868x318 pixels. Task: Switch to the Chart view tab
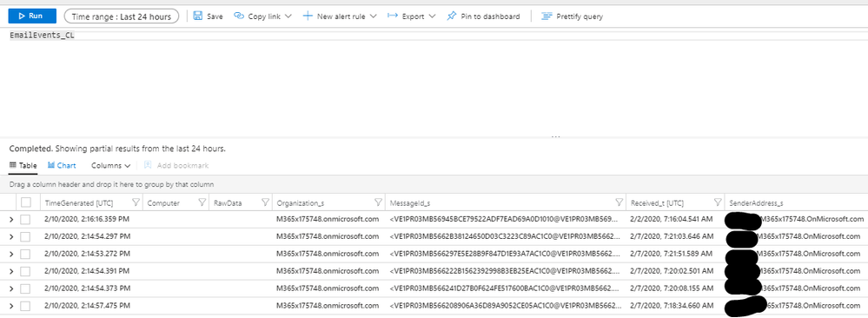pos(62,165)
